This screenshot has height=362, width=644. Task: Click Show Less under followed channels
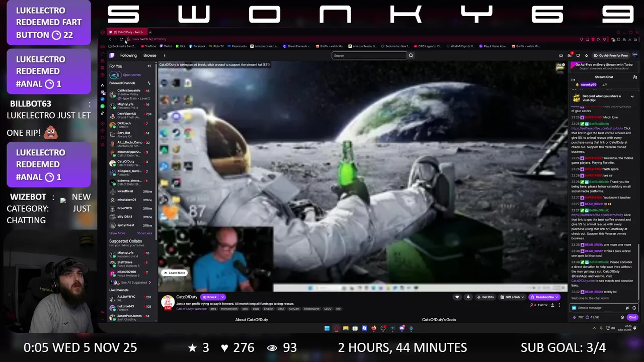[144, 233]
